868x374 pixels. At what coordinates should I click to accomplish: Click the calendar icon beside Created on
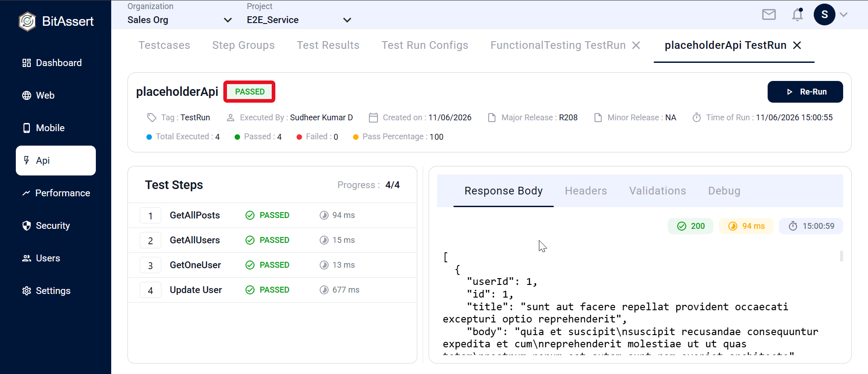coord(373,118)
